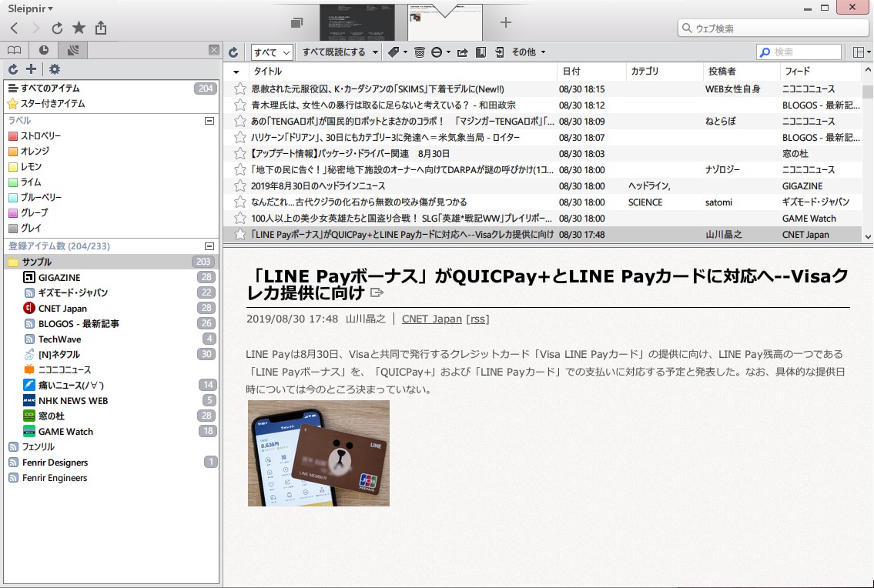Add a new tab with the plus button
This screenshot has width=874, height=588.
tap(506, 22)
